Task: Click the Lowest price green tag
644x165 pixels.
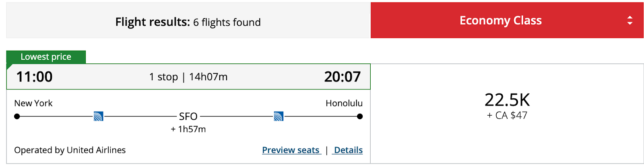Action: pos(46,57)
